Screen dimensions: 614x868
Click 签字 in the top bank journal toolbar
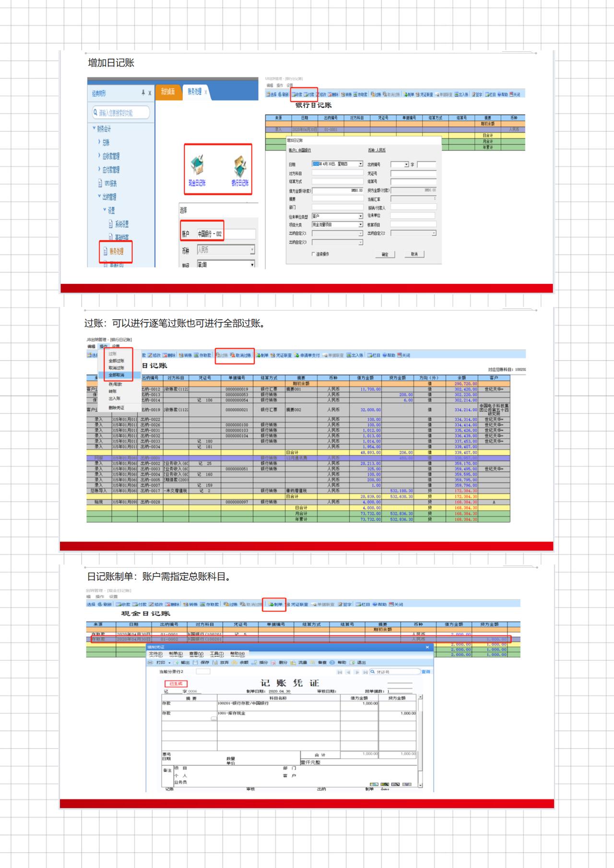coord(476,95)
